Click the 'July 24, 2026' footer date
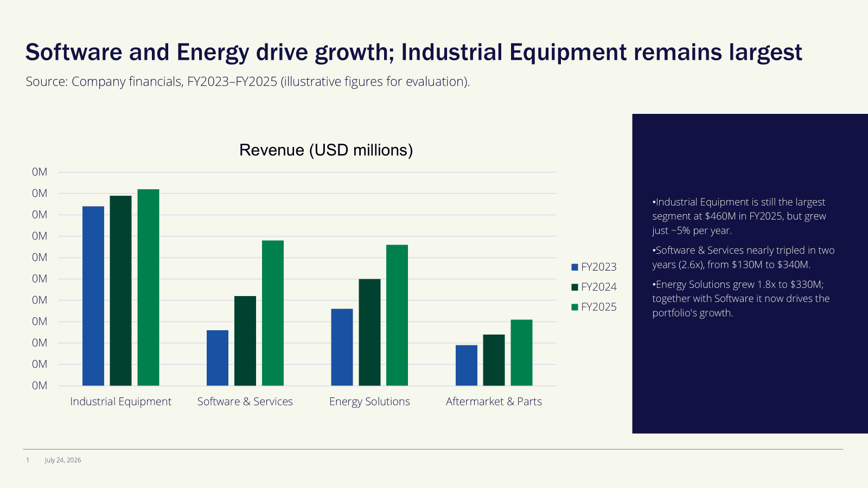The image size is (868, 488). [63, 460]
